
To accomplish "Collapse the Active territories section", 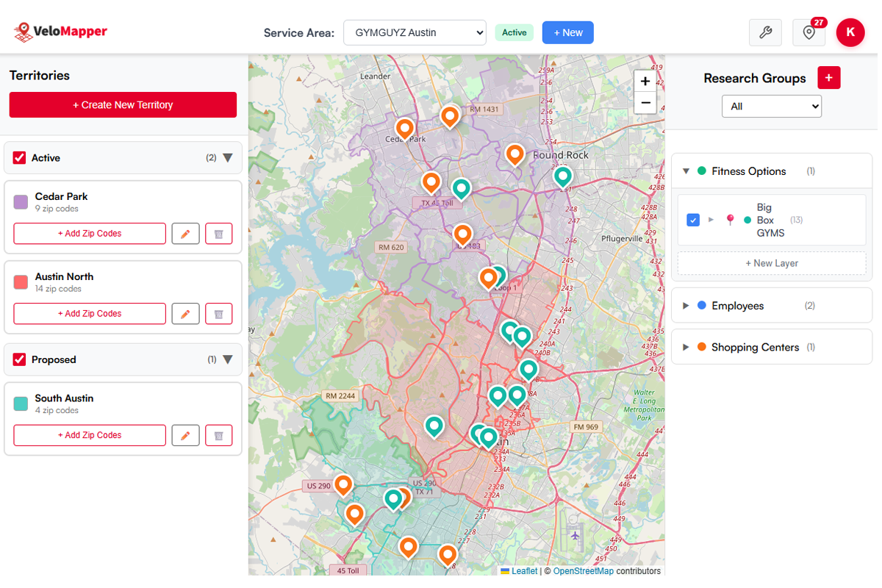I will tap(227, 158).
